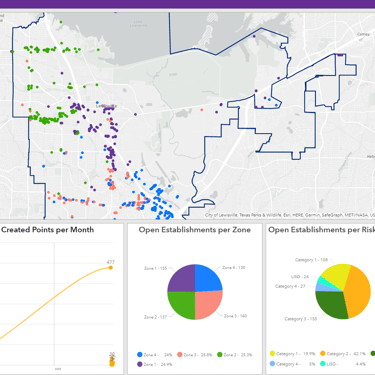Click the Lewisville label on the map
Image resolution: width=375 pixels, height=375 pixels.
[106, 106]
